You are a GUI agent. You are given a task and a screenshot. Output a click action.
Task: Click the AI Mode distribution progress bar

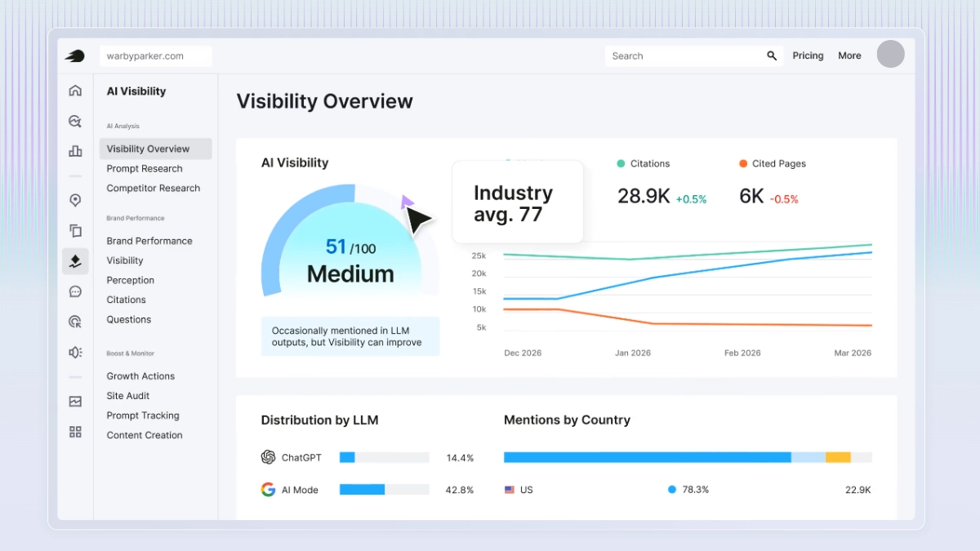coord(385,490)
